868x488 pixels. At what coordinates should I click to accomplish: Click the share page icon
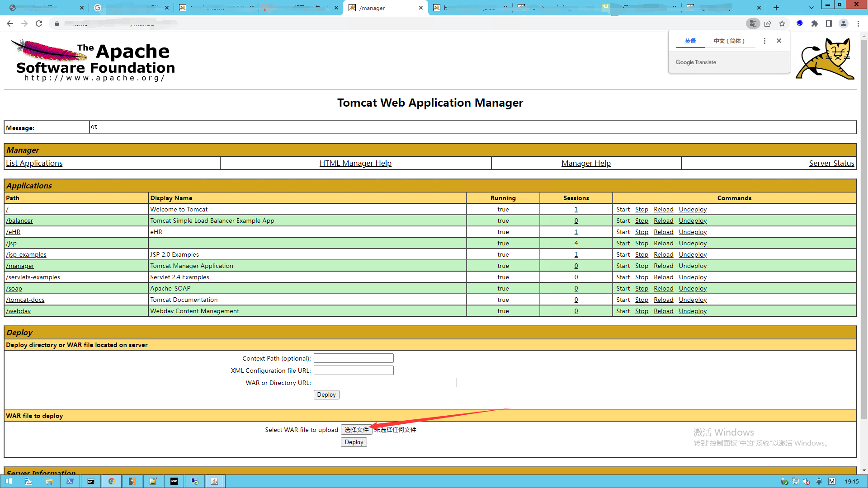pyautogui.click(x=768, y=23)
